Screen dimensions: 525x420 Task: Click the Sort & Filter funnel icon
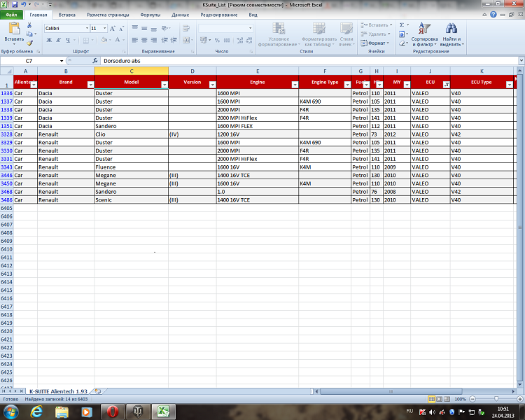pyautogui.click(x=424, y=29)
